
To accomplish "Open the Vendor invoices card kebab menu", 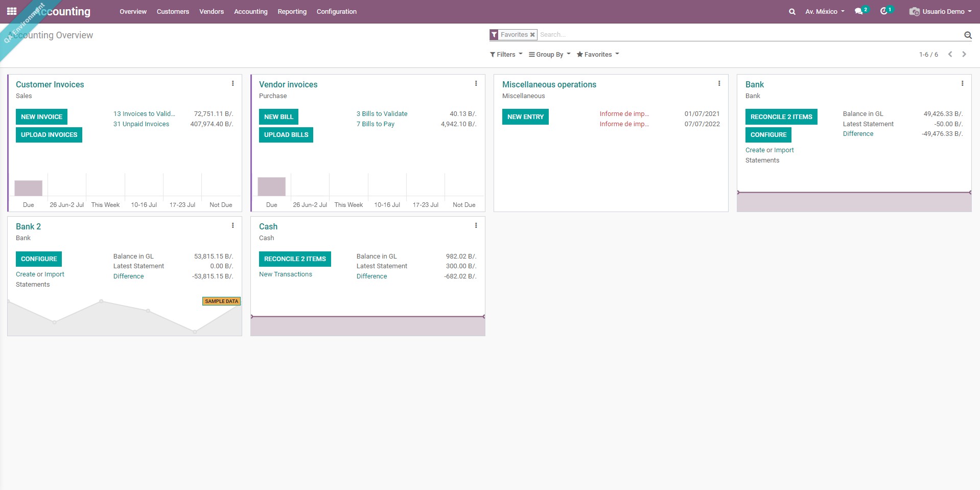I will point(476,83).
